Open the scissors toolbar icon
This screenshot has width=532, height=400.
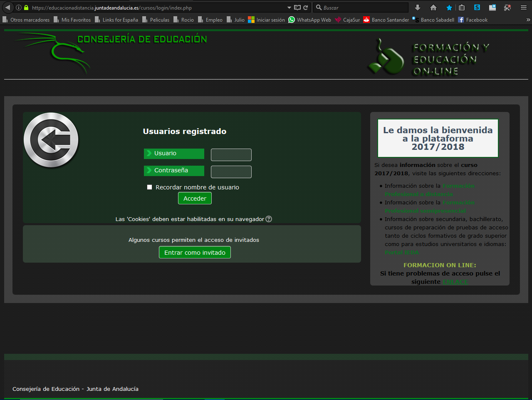[x=507, y=7]
